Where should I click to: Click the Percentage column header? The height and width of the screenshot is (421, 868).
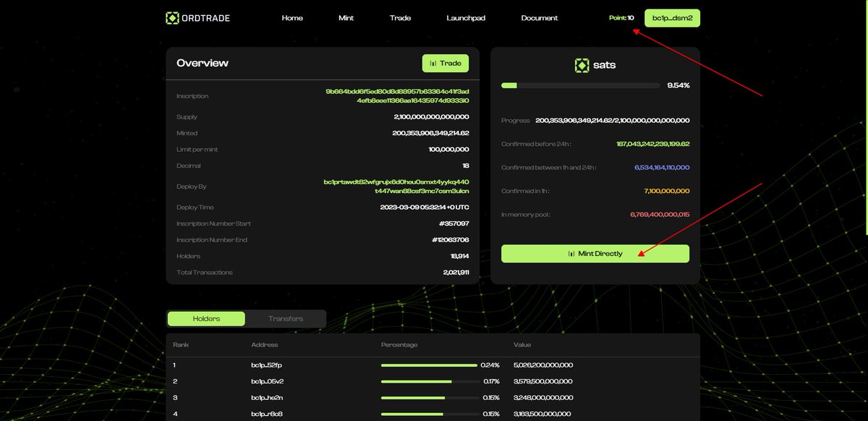399,345
